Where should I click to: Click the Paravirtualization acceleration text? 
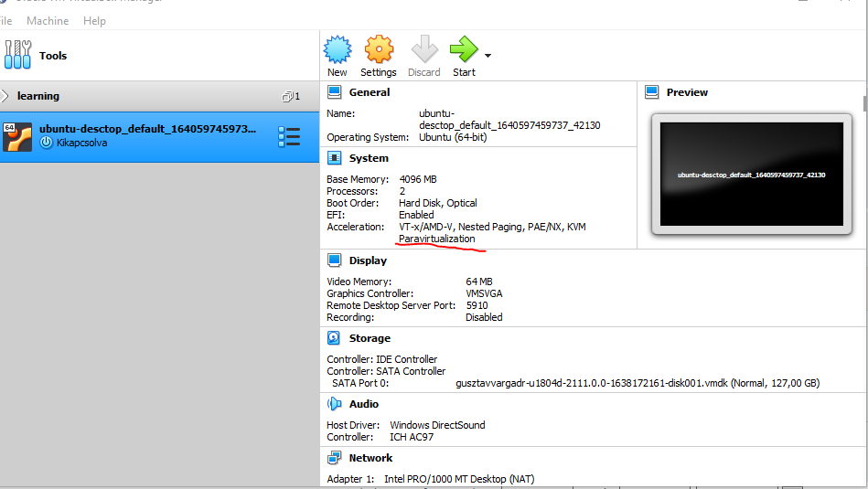[x=437, y=239]
